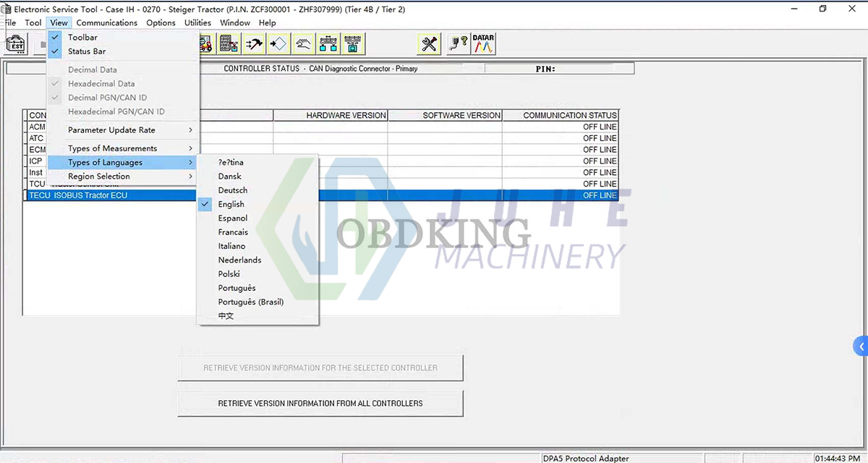Screen dimensions: 868x463
Task: Toggle the Status Bar option
Action: tap(87, 51)
